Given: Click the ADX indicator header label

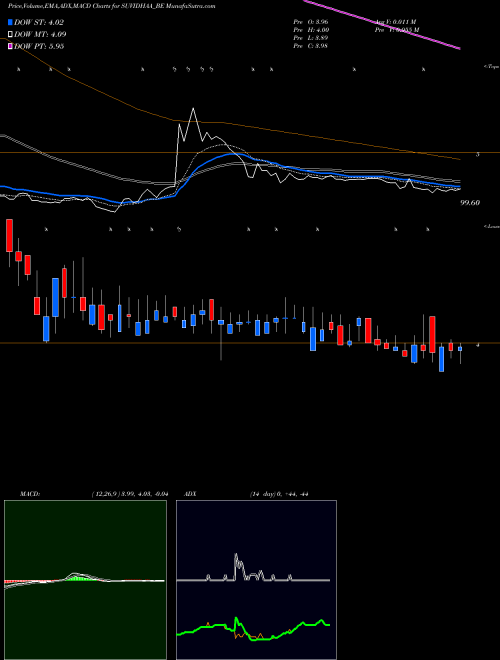Looking at the screenshot, I should pos(190,494).
